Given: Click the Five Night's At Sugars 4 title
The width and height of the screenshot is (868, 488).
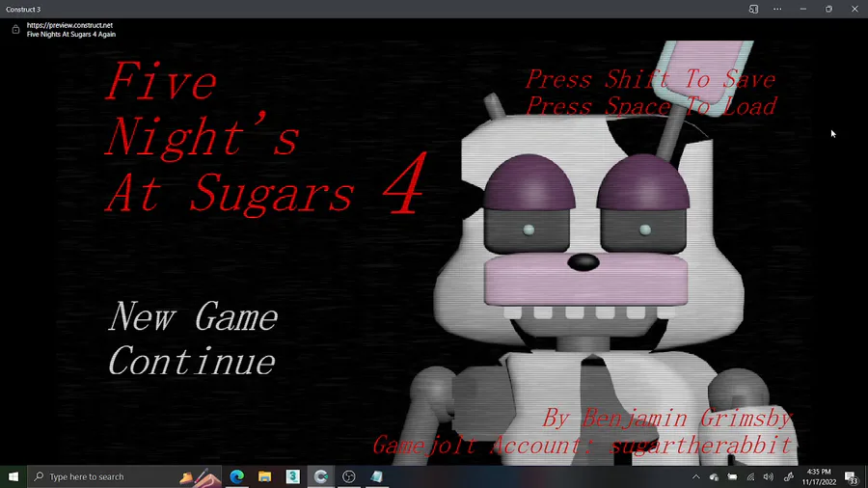Looking at the screenshot, I should (266, 138).
